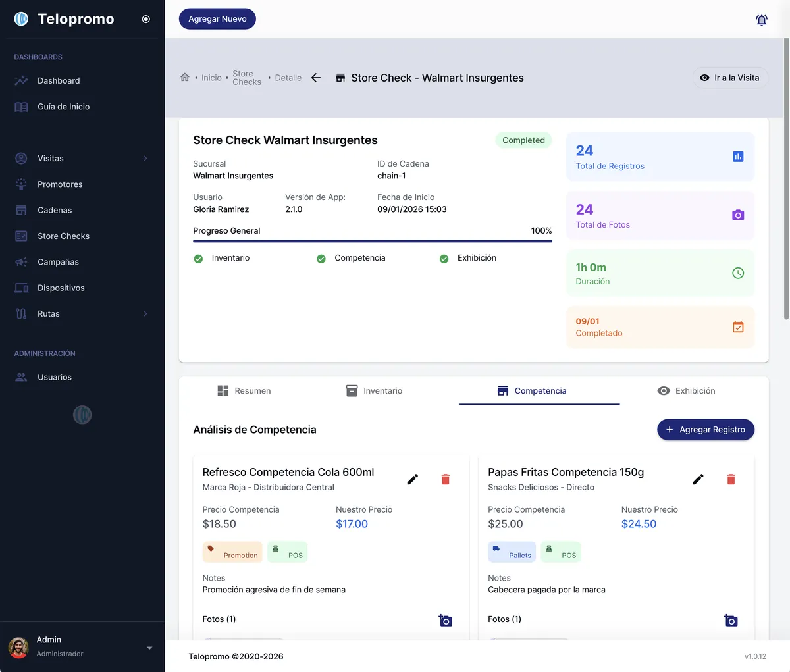790x672 pixels.
Task: Click the bar-chart icon on Total de Registros card
Action: (x=739, y=155)
